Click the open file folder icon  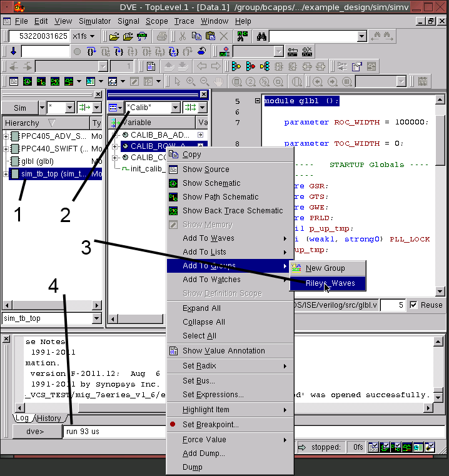coord(114,36)
